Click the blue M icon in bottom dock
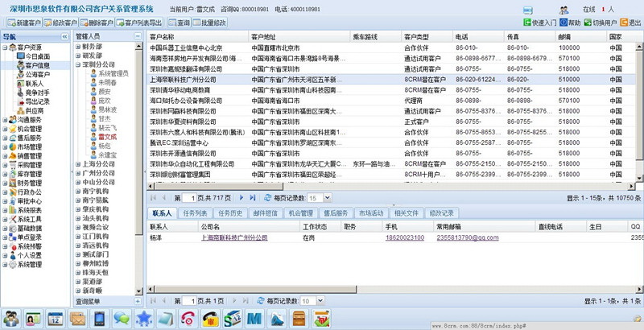 coord(254,318)
